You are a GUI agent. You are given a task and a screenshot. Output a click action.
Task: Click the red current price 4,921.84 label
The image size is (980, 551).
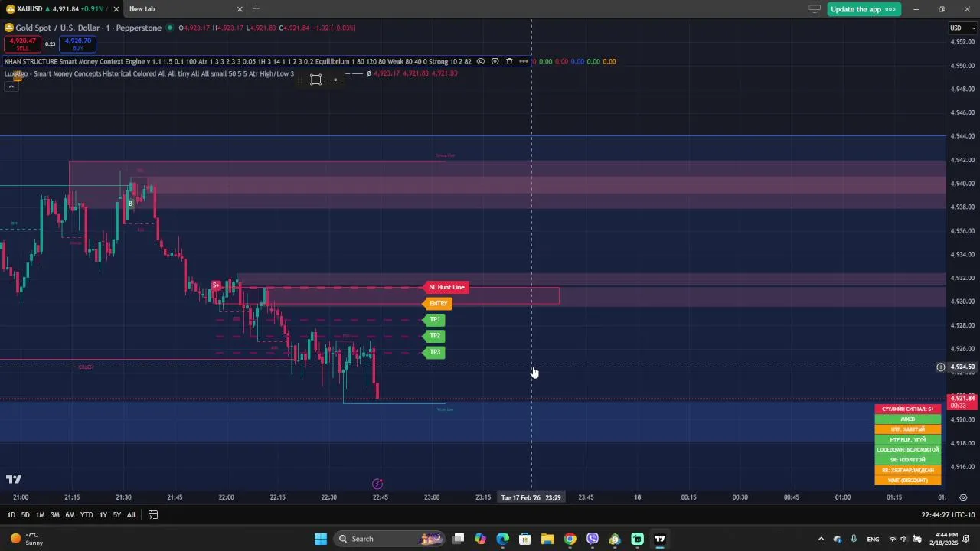click(962, 401)
